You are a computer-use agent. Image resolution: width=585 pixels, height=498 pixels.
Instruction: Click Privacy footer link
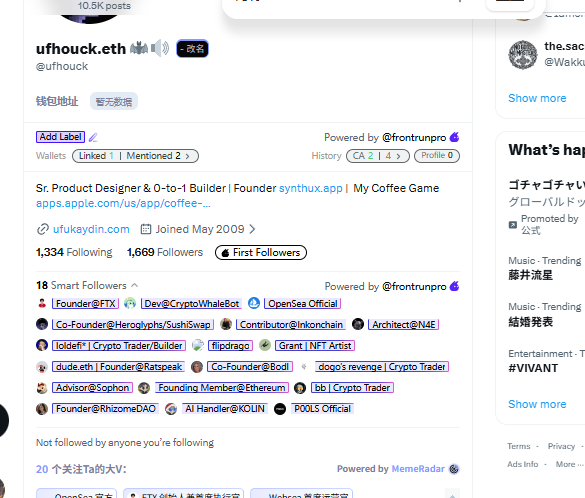pyautogui.click(x=561, y=446)
